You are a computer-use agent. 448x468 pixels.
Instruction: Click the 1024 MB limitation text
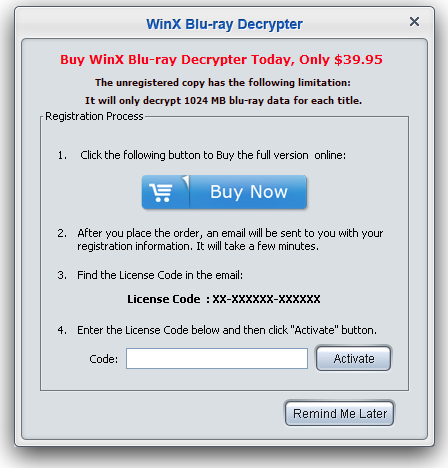tap(223, 100)
